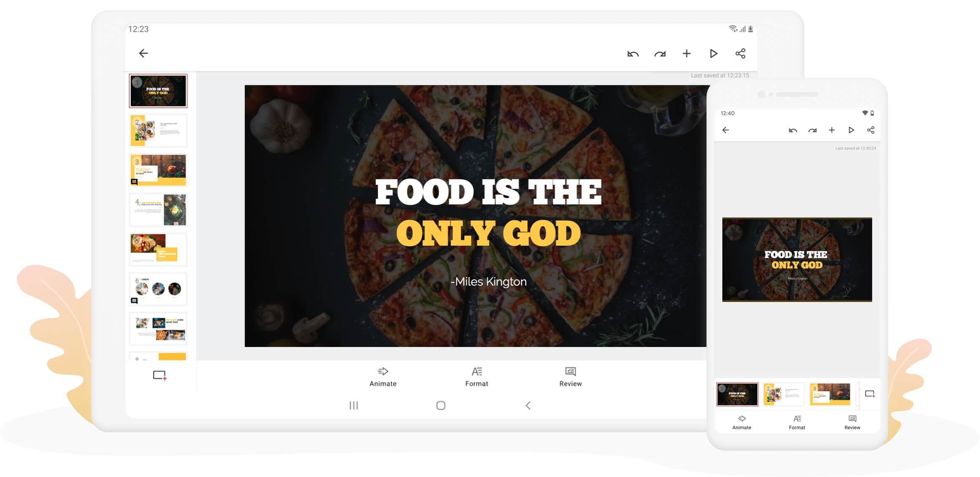The width and height of the screenshot is (980, 477).
Task: Open Format on the tablet
Action: coord(476,377)
